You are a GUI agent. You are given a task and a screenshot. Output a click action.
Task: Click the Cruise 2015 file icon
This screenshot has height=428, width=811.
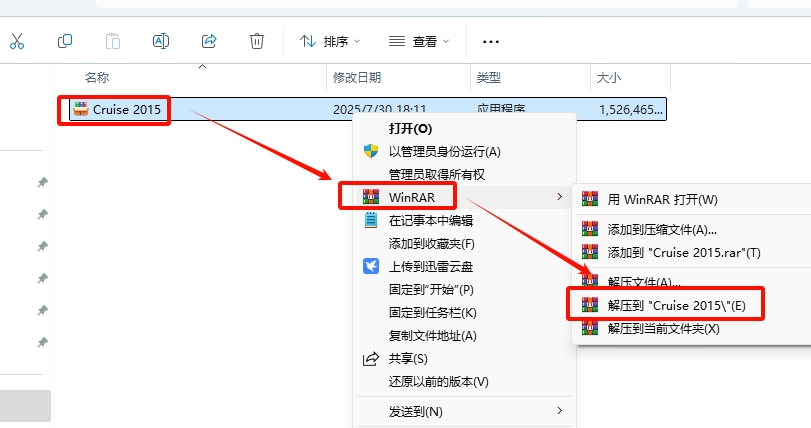(x=81, y=109)
